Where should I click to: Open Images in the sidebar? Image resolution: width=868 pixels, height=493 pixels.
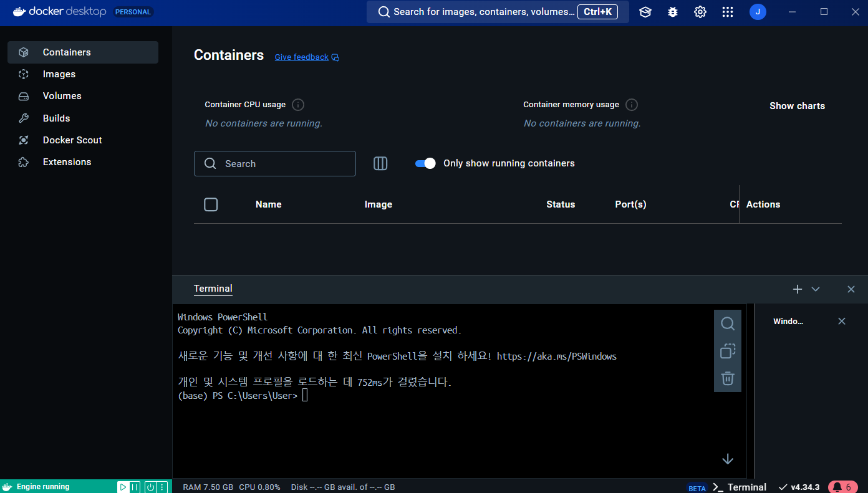(x=83, y=74)
